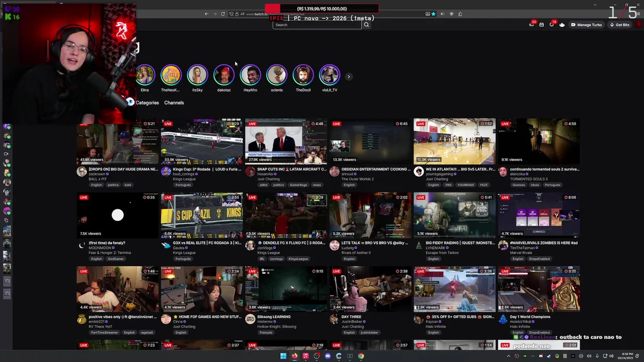Screen dimensions: 644x362
Task: Go back in browser history
Action: [x=206, y=14]
